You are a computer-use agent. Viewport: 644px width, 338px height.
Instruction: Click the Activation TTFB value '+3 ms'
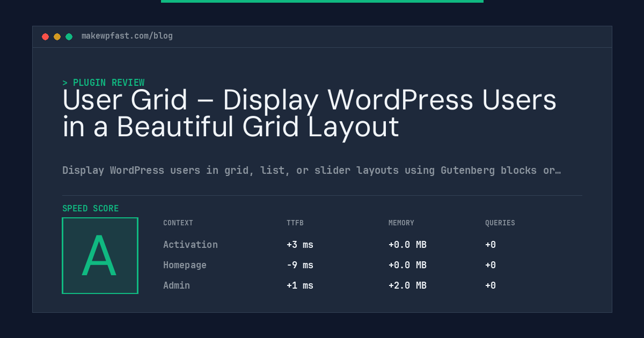[300, 245]
